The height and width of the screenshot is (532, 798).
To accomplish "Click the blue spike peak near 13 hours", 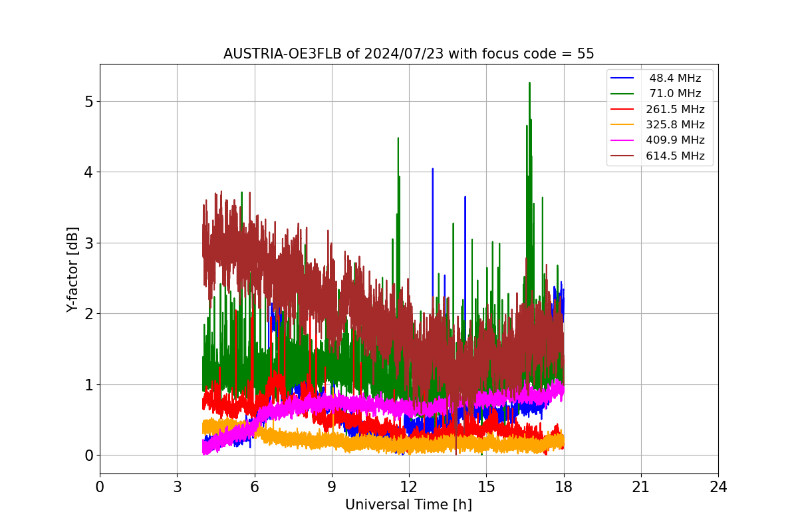I will (x=432, y=170).
